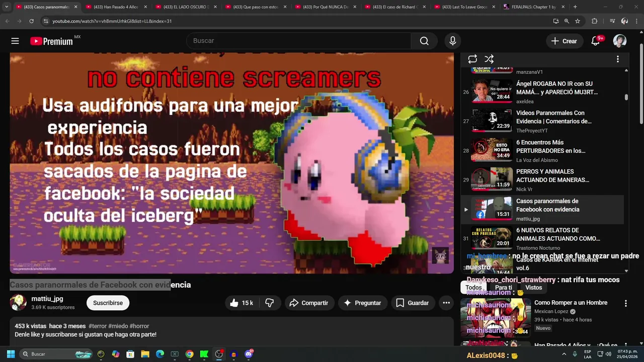Switch to Han Pasado 4 Años tab
The height and width of the screenshot is (362, 644).
116,7
